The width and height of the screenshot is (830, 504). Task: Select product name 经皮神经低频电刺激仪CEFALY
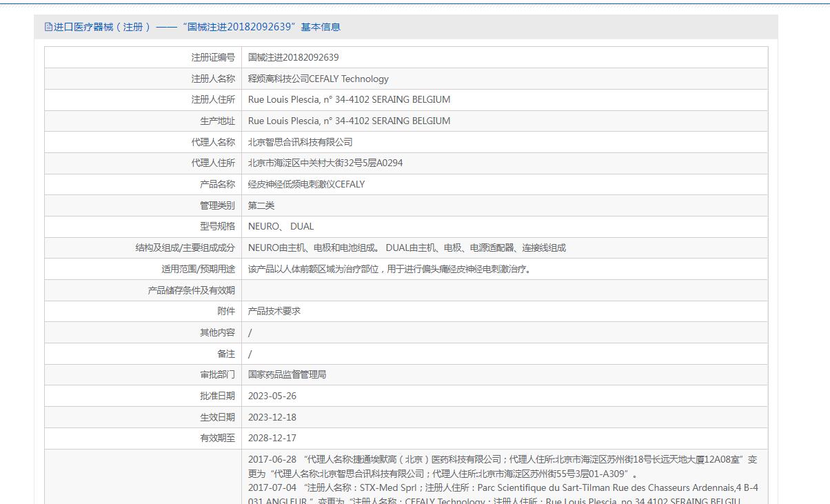307,184
